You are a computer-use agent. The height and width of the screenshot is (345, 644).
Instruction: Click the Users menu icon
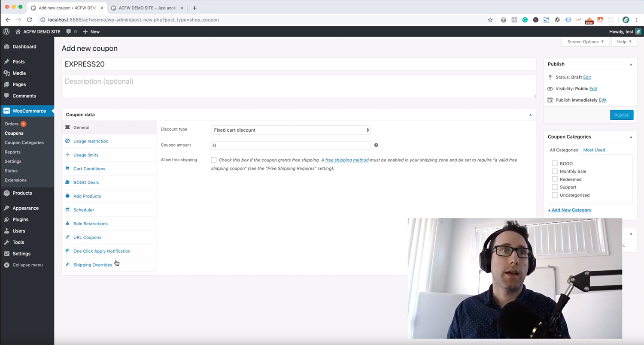pos(6,231)
